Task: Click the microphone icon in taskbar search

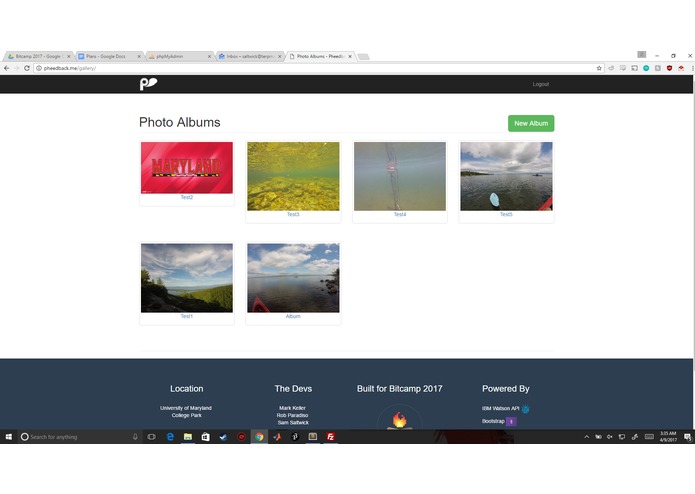Action: [135, 437]
